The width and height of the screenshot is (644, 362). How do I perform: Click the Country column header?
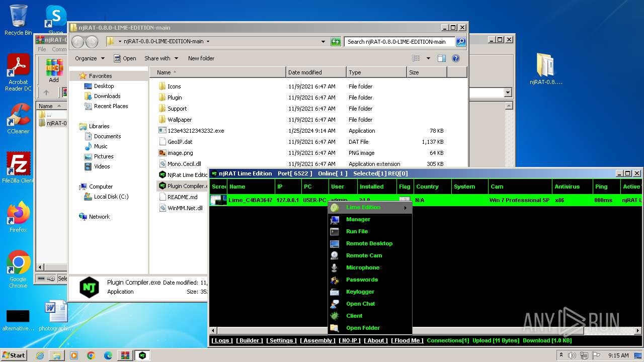coord(432,187)
